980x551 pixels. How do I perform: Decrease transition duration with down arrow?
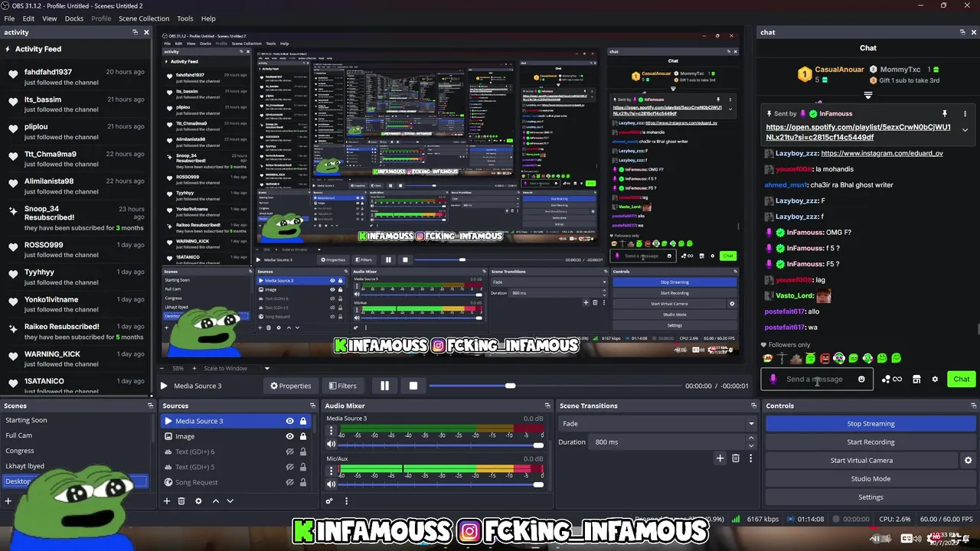click(x=751, y=445)
